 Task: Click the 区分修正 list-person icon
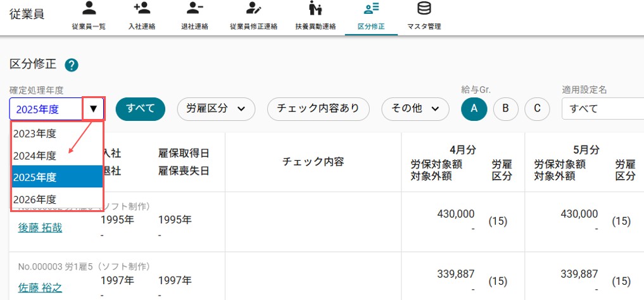coord(371,8)
